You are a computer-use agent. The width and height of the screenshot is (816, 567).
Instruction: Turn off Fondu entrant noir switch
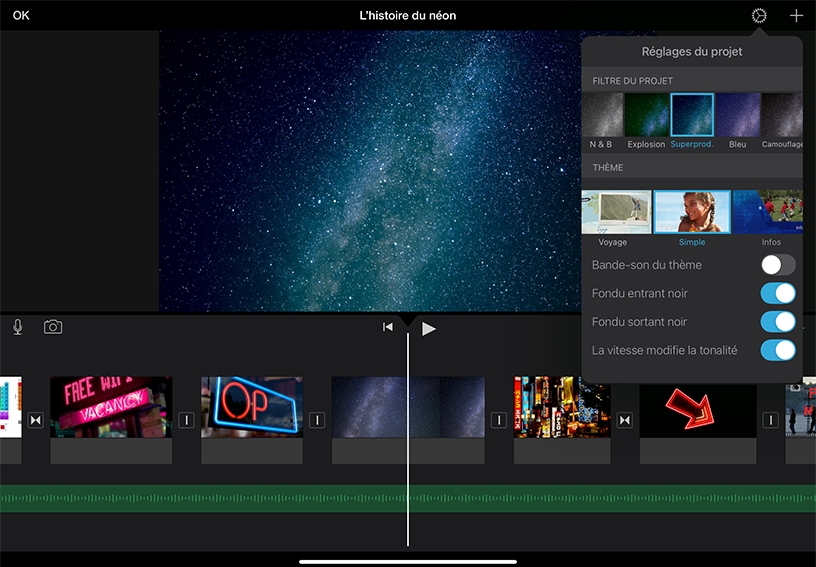click(x=778, y=293)
